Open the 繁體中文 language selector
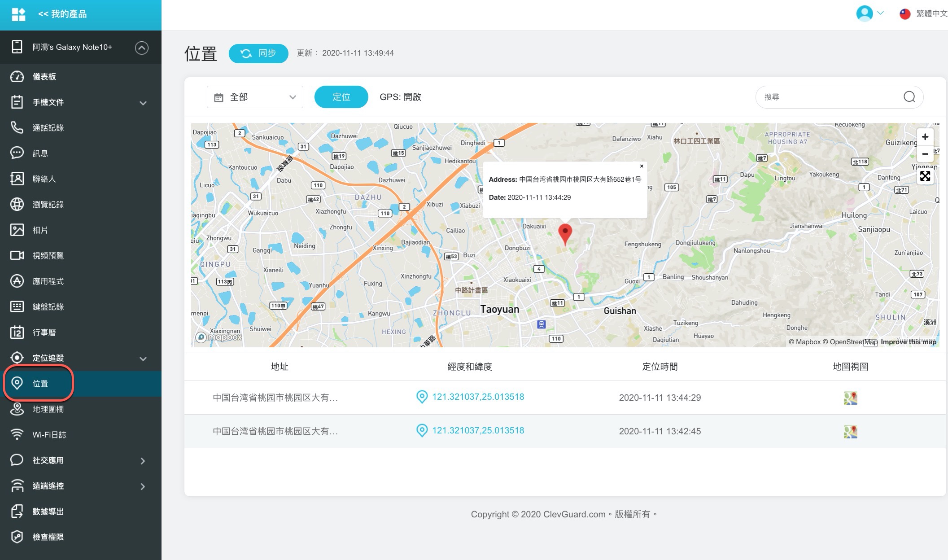 pos(923,13)
